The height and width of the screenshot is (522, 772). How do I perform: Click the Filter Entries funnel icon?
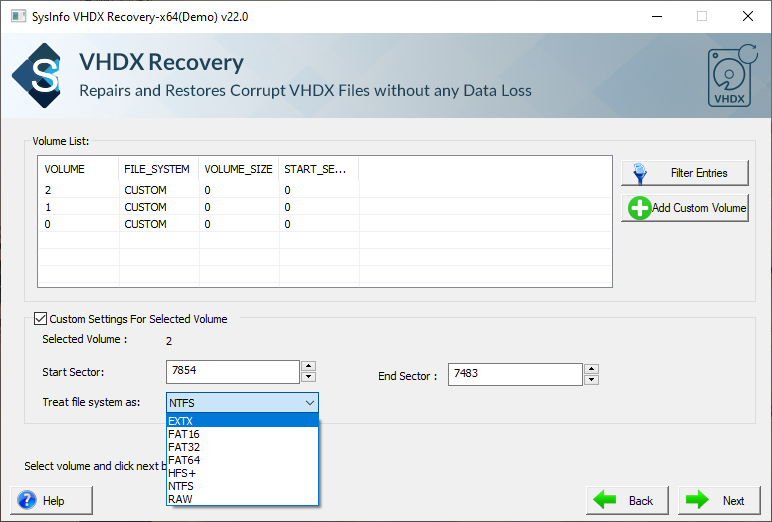pyautogui.click(x=640, y=173)
